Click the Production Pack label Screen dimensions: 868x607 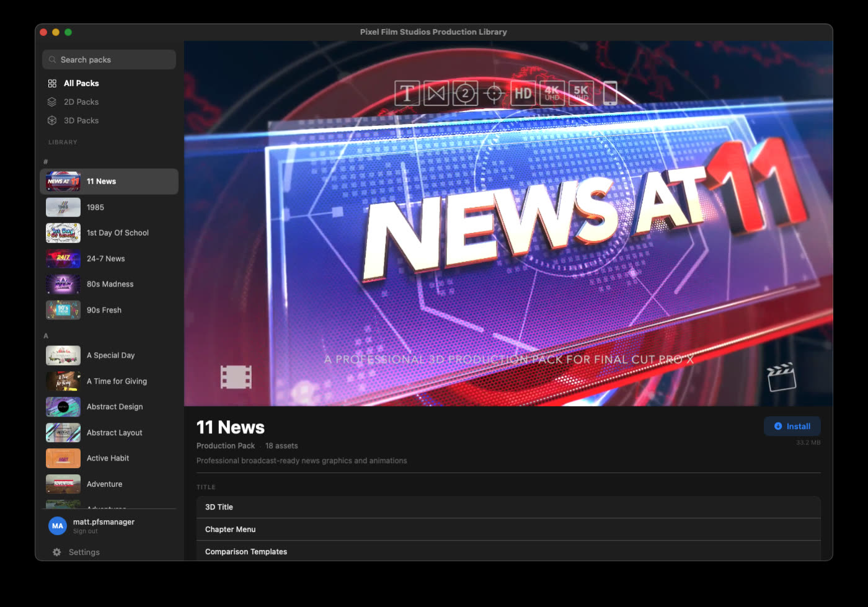(x=226, y=446)
